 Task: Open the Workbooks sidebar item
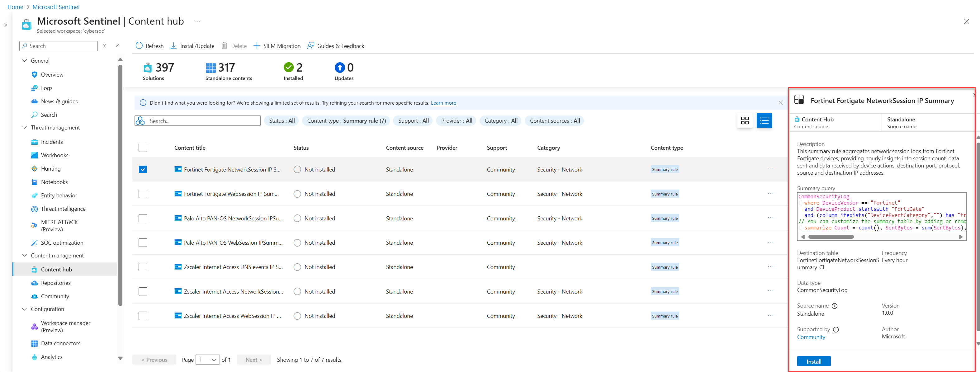tap(54, 155)
